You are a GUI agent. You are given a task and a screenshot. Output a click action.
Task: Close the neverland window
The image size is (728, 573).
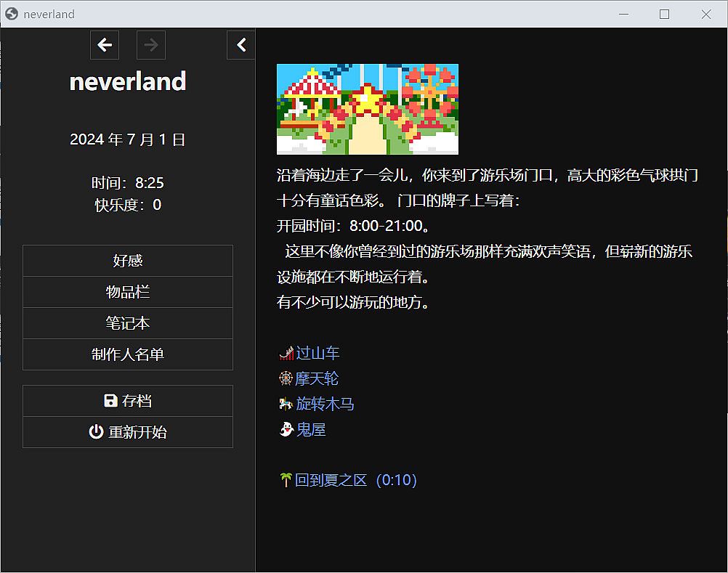pos(706,14)
